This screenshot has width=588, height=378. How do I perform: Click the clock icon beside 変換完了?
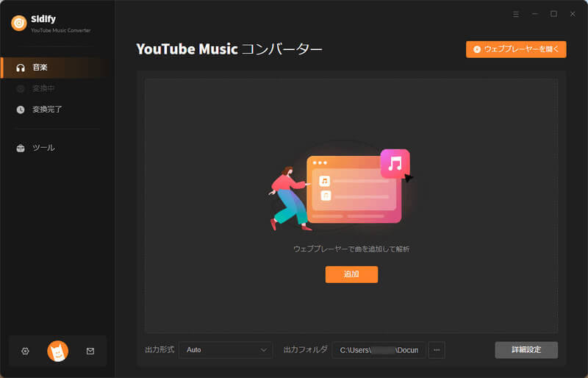click(21, 110)
